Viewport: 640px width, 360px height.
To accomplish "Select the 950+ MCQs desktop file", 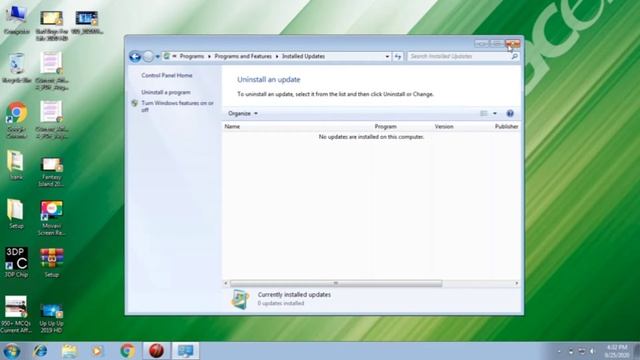I will pos(16,314).
